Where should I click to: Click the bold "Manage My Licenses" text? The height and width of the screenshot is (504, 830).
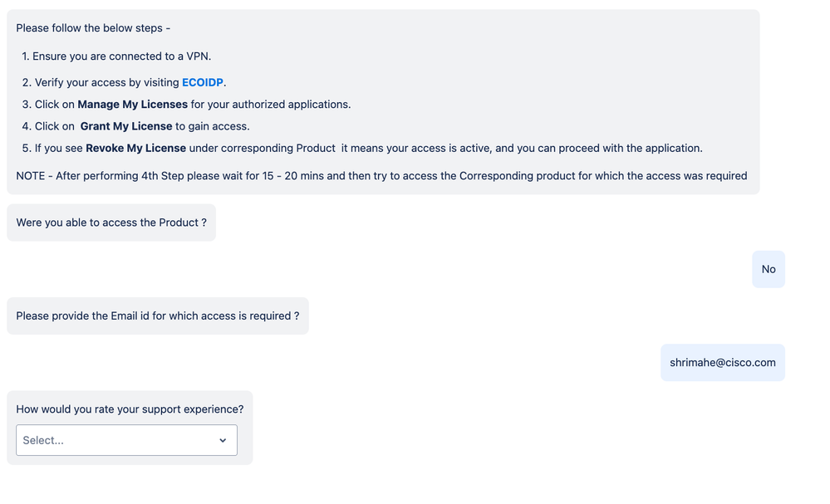coord(132,105)
